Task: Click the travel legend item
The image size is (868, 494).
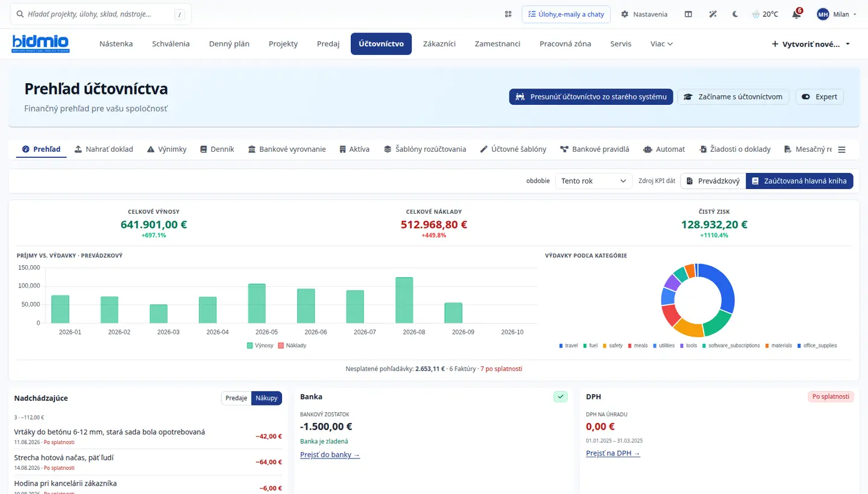Action: coord(568,345)
